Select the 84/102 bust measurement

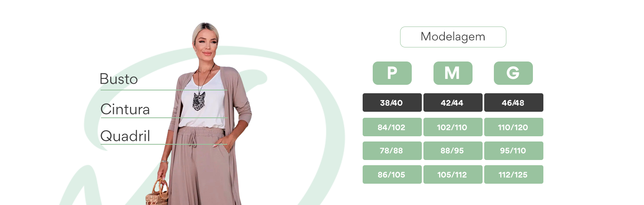392,127
